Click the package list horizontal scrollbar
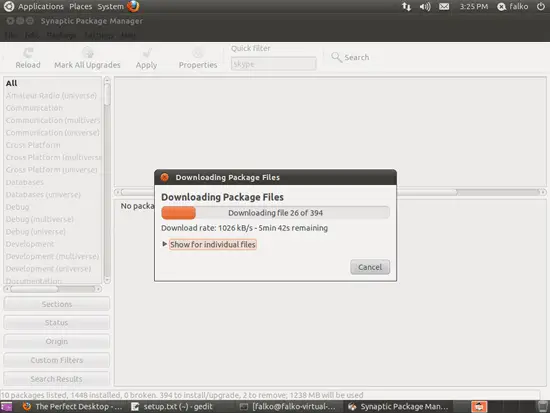 tap(330, 192)
